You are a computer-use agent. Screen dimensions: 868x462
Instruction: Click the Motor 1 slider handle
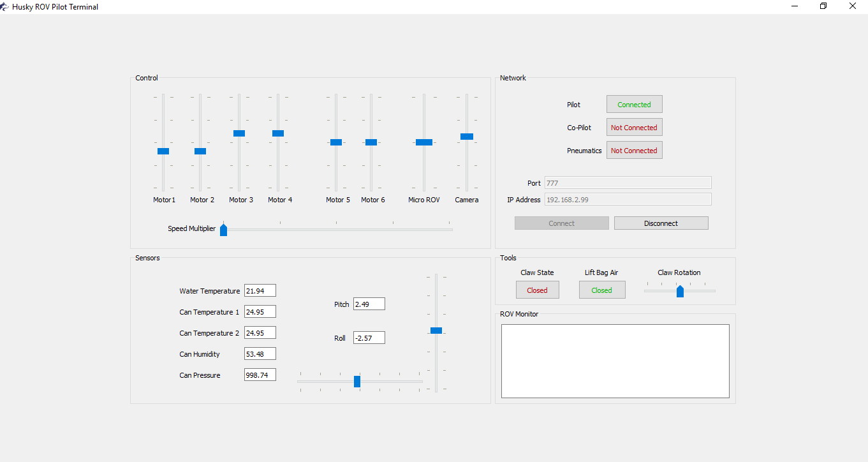tap(163, 151)
